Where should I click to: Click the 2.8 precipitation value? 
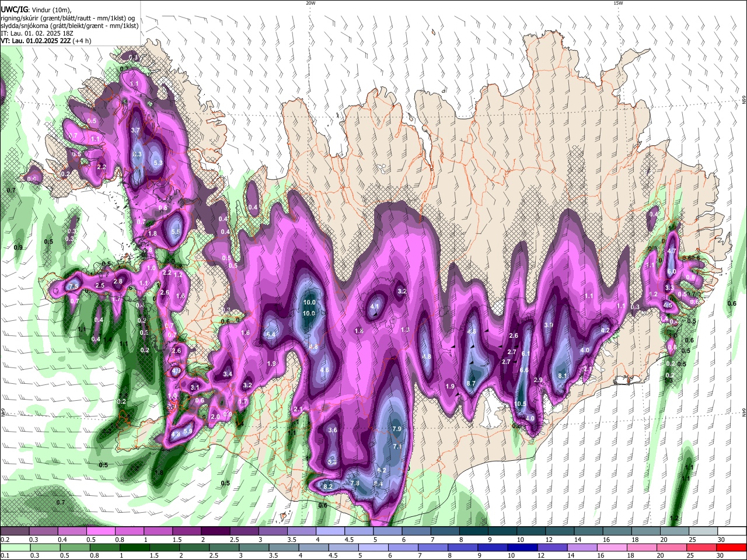coord(118,281)
